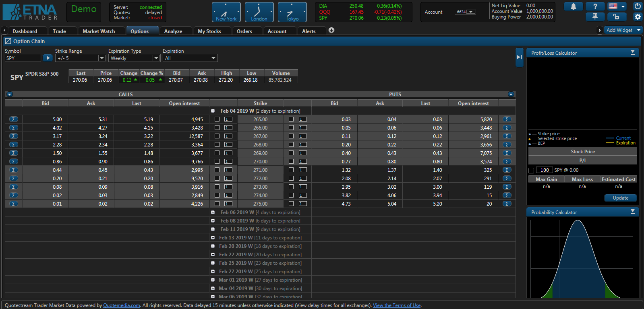This screenshot has height=309, width=644.
Task: Click the sigma icon for the 273.00 put
Action: (x=507, y=187)
